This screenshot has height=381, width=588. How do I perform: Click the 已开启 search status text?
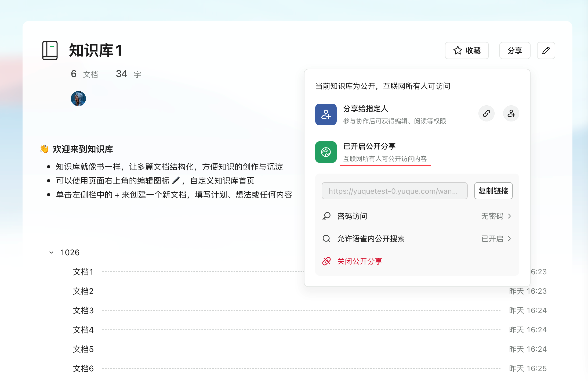point(492,239)
